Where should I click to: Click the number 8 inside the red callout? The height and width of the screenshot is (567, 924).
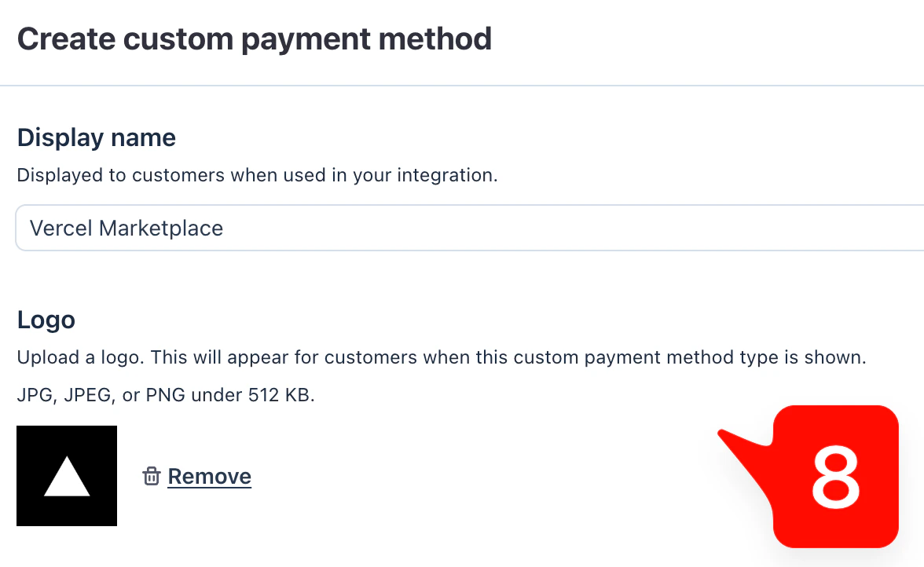[835, 477]
